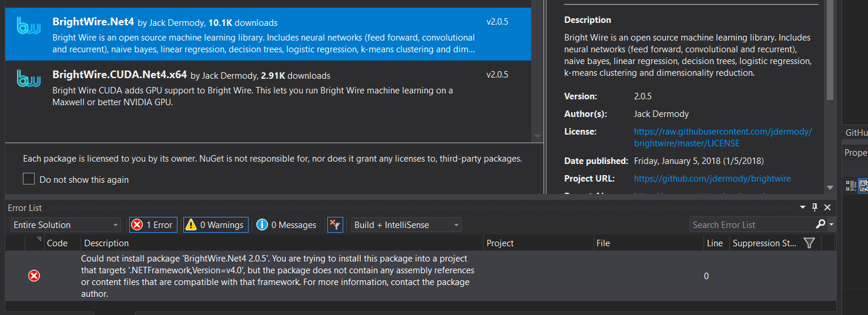Sort by the Suppression State column
This screenshot has height=315, width=868.
pyautogui.click(x=765, y=243)
